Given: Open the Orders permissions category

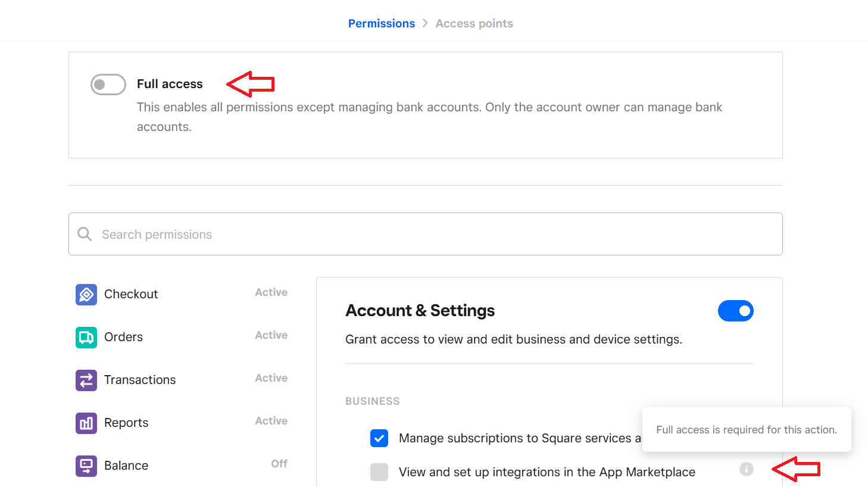Looking at the screenshot, I should tap(182, 337).
